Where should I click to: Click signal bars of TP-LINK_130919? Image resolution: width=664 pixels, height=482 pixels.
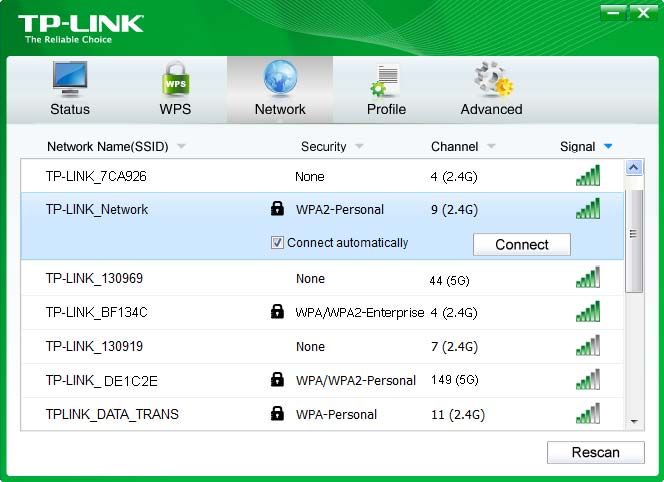[588, 346]
